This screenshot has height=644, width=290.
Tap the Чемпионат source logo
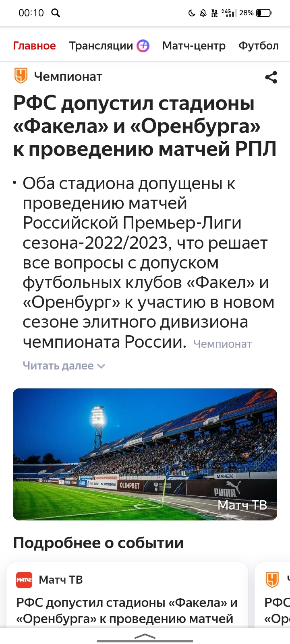[x=21, y=76]
